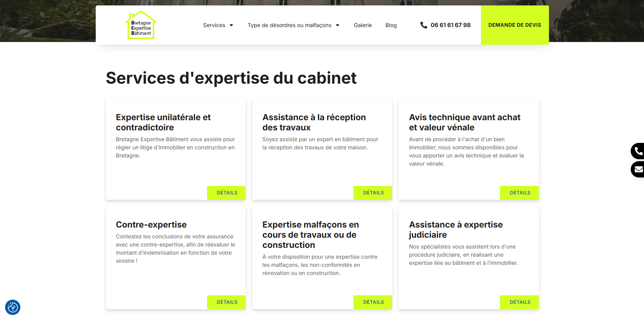Click DÉTAILS for Expertise malfaçons en cours
The image size is (644, 320).
[372, 302]
